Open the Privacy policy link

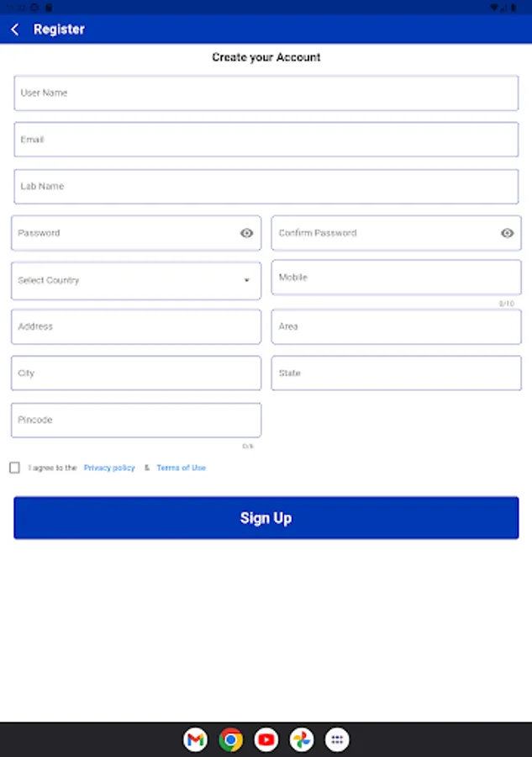coord(108,468)
